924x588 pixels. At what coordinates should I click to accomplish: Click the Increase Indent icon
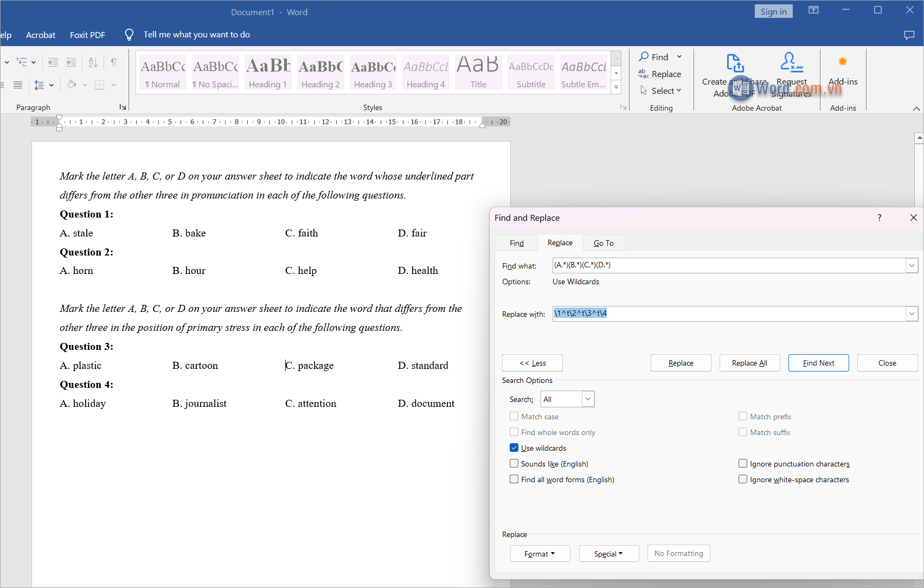(x=71, y=62)
